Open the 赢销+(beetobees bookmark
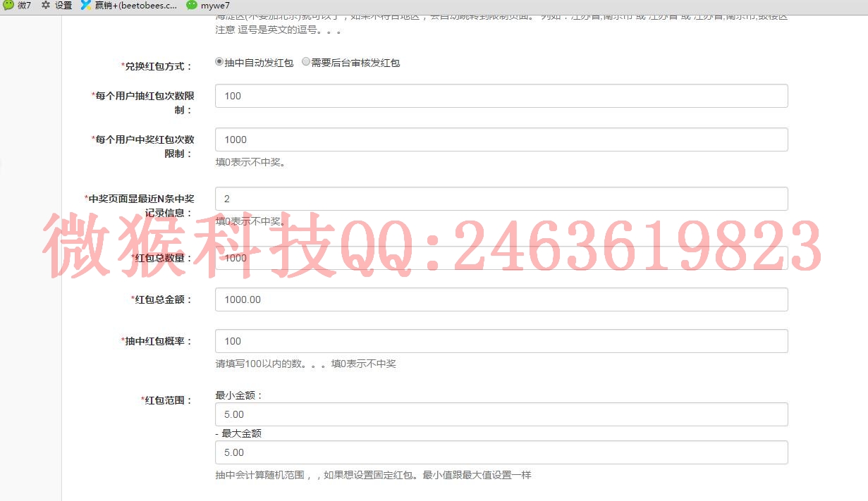Viewport: 868px width, 501px height. pyautogui.click(x=129, y=5)
